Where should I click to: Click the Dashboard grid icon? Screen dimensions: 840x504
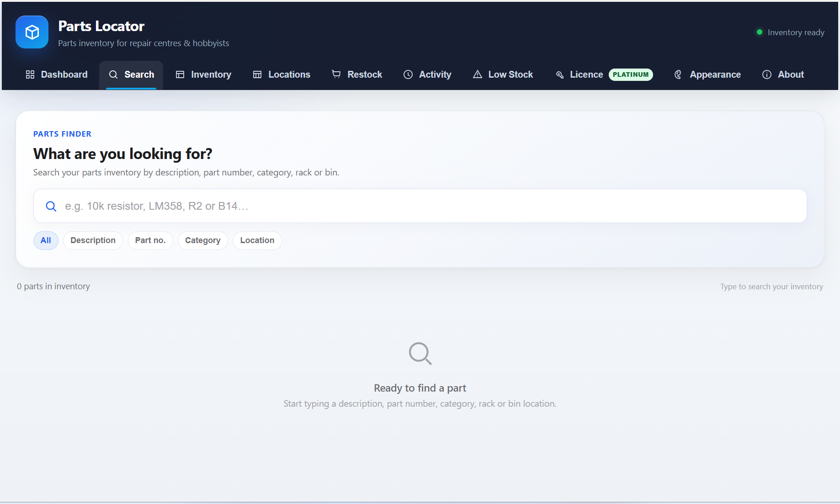(x=30, y=74)
